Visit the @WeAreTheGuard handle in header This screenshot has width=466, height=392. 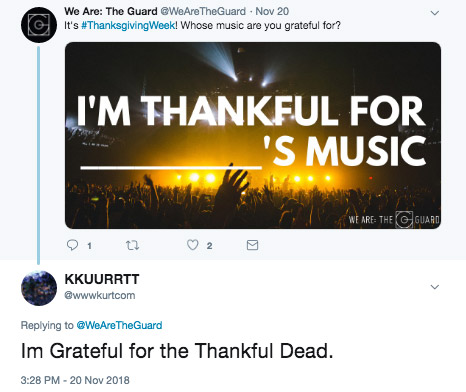[203, 11]
